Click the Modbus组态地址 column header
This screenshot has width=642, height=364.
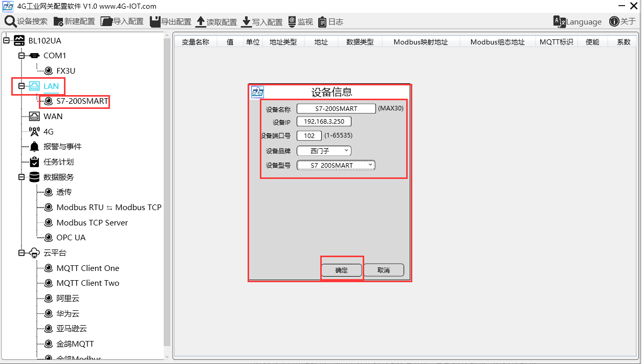[x=498, y=42]
